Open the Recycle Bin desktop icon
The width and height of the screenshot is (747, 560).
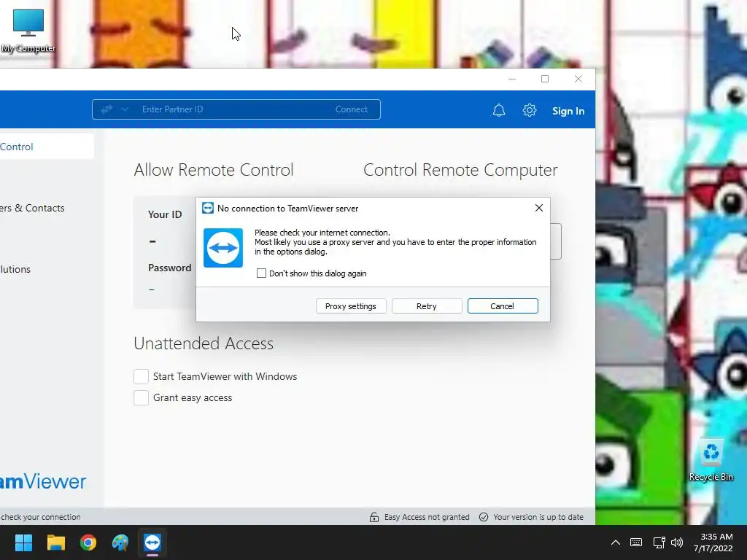click(x=711, y=460)
